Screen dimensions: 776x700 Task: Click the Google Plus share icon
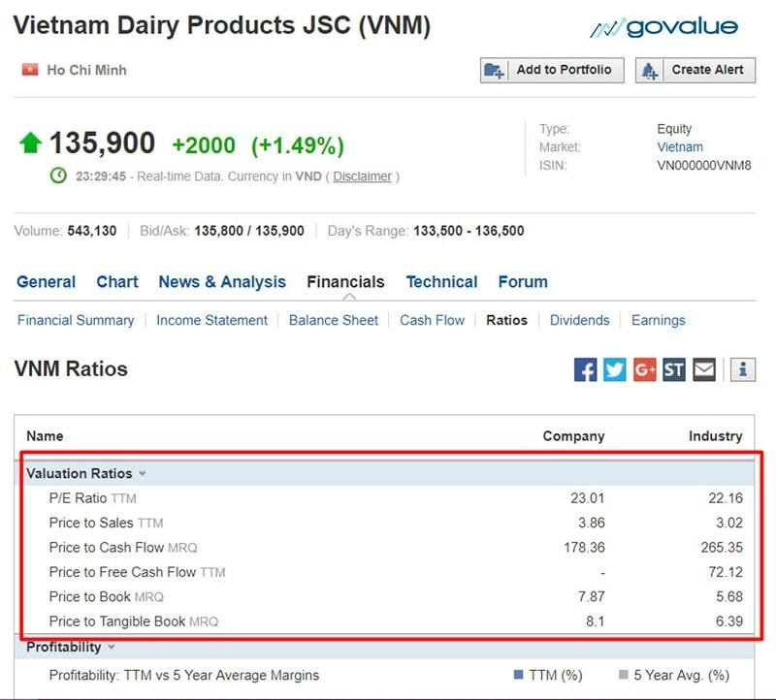click(645, 369)
